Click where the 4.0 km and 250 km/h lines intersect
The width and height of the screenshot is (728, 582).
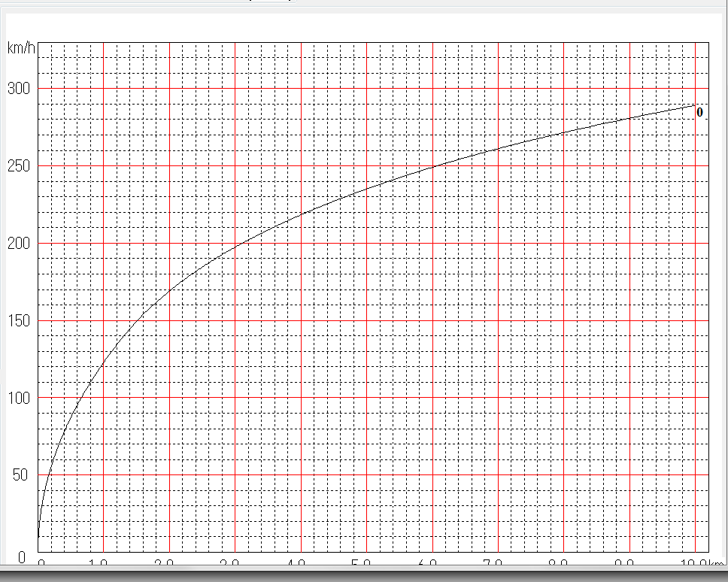click(x=301, y=165)
